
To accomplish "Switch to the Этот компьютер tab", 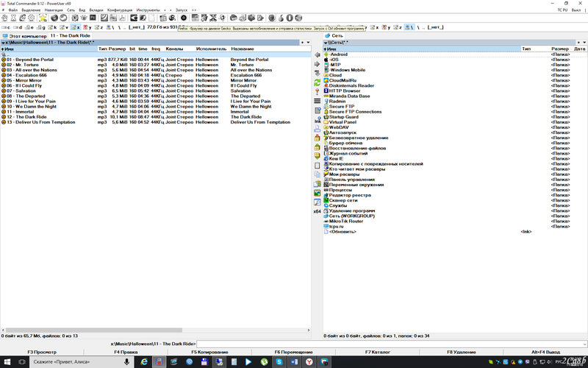I will [24, 36].
